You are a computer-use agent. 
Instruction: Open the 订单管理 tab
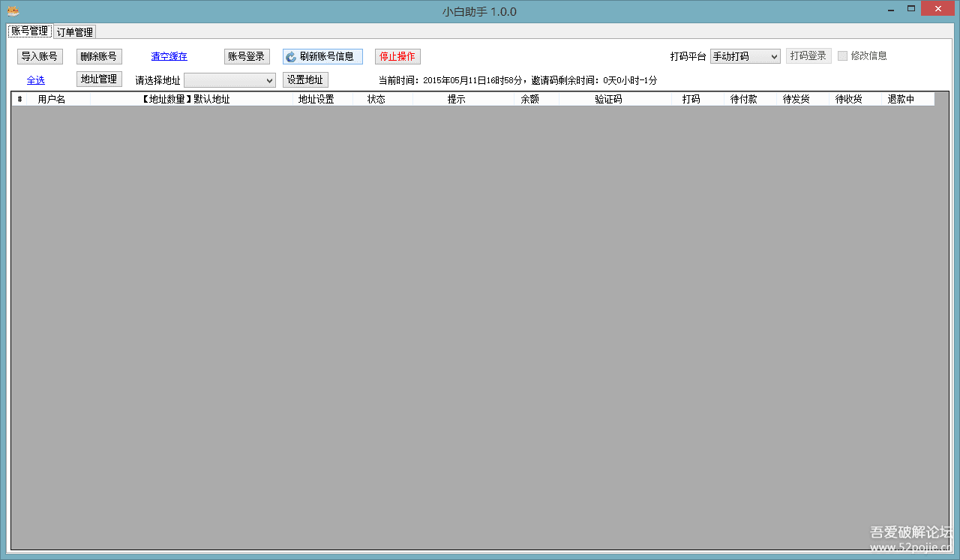75,31
